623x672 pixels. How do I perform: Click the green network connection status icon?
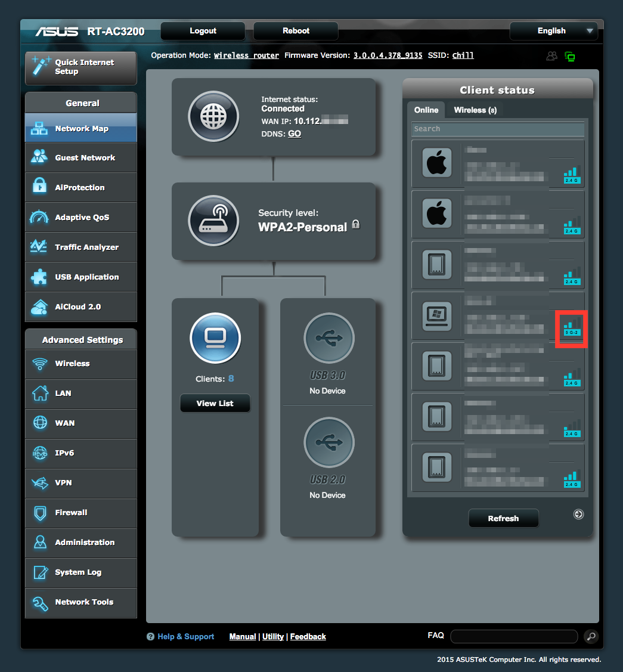(x=570, y=56)
